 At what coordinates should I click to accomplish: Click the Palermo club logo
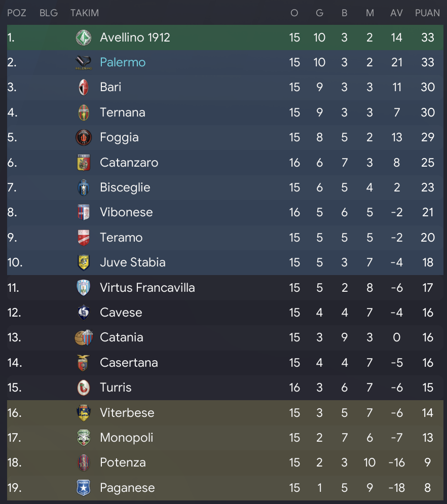pos(84,62)
